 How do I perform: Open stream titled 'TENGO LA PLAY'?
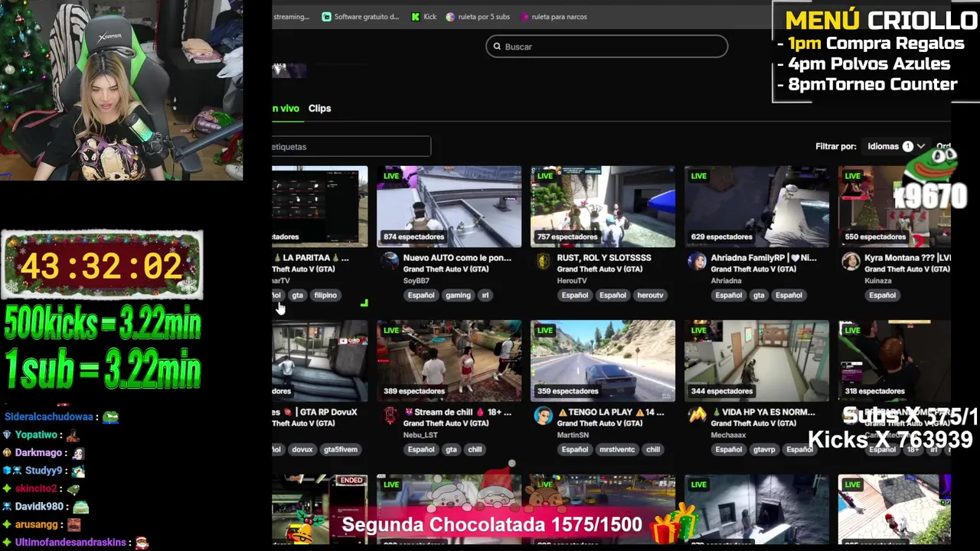coord(610,412)
